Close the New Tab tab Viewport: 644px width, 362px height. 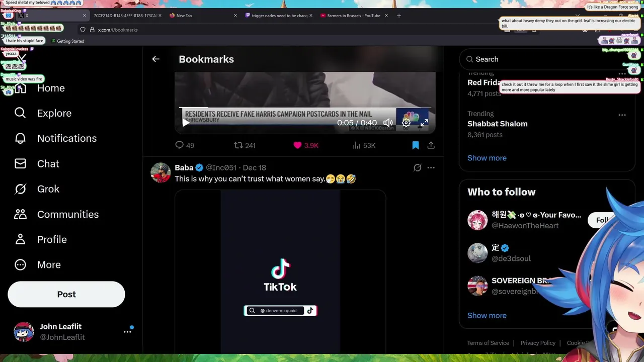[235, 16]
